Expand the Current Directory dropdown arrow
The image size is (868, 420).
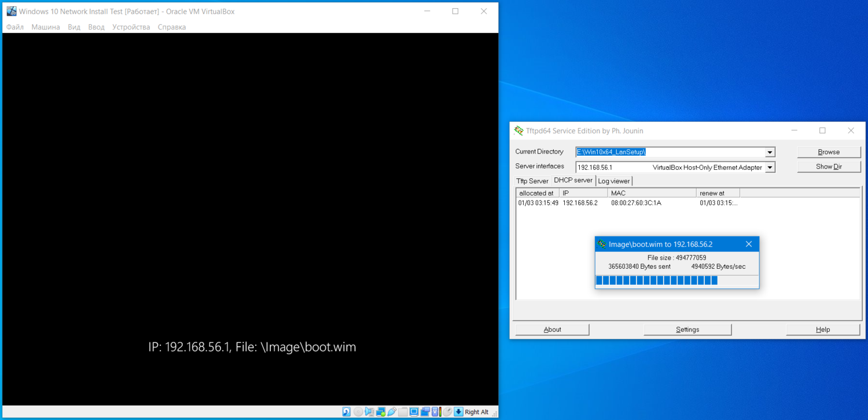pyautogui.click(x=770, y=152)
